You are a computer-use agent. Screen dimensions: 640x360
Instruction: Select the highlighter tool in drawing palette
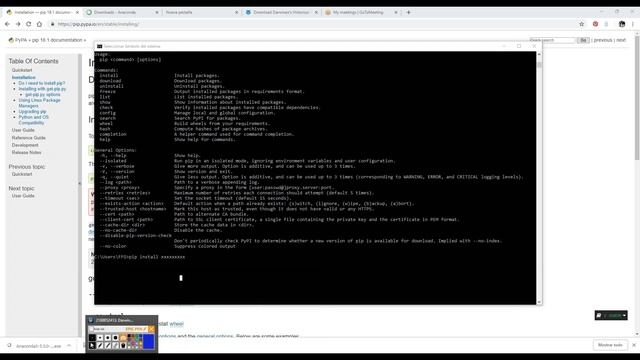116,345
